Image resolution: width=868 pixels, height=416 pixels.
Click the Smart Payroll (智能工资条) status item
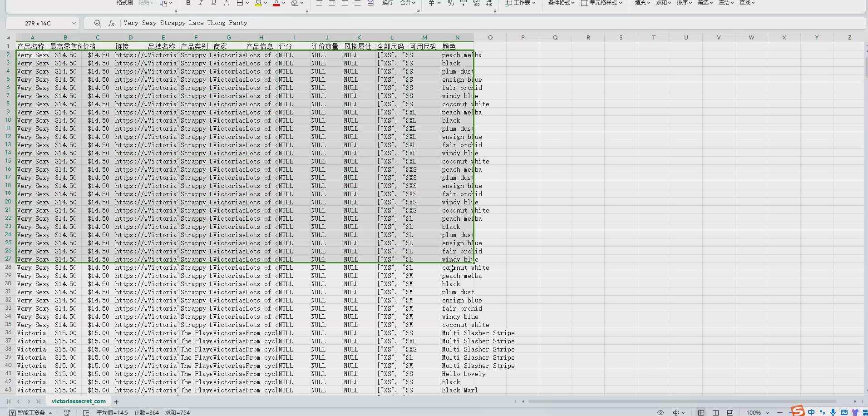click(30, 412)
